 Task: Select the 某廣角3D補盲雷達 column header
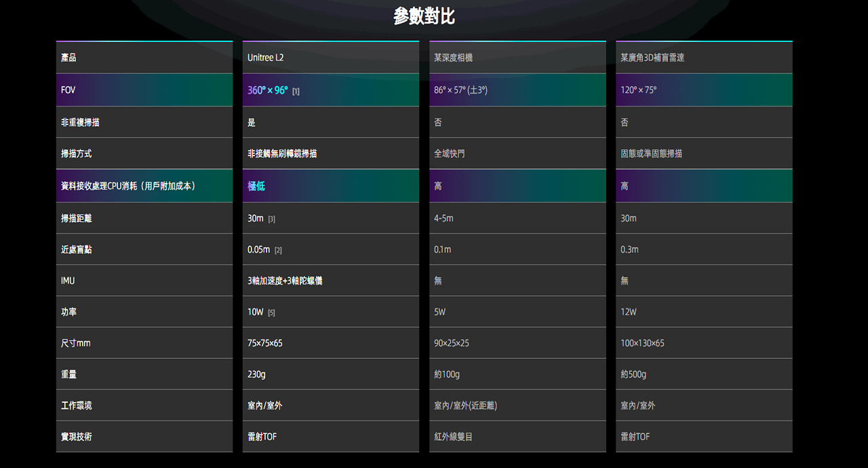(652, 58)
